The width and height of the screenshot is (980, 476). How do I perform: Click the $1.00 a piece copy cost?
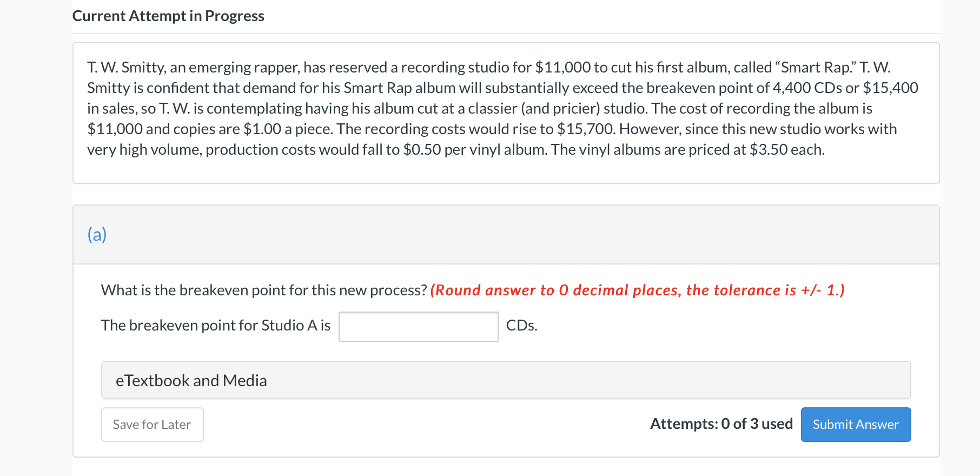pyautogui.click(x=262, y=129)
